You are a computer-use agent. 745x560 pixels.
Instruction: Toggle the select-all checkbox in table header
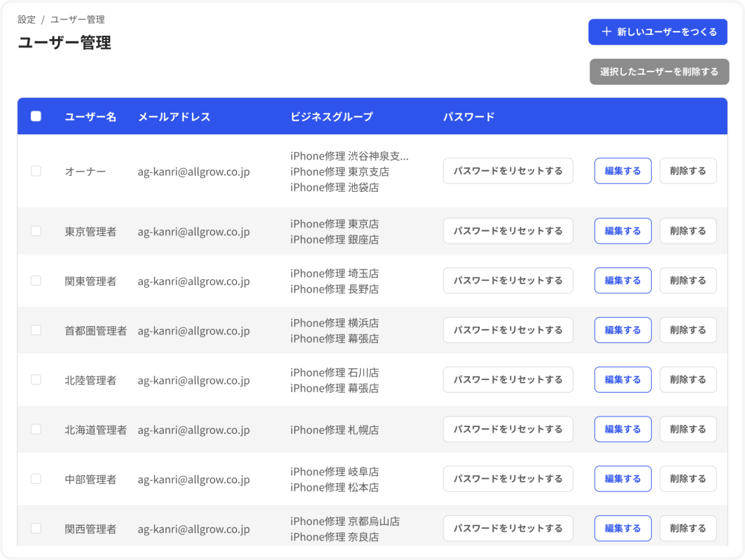(36, 116)
